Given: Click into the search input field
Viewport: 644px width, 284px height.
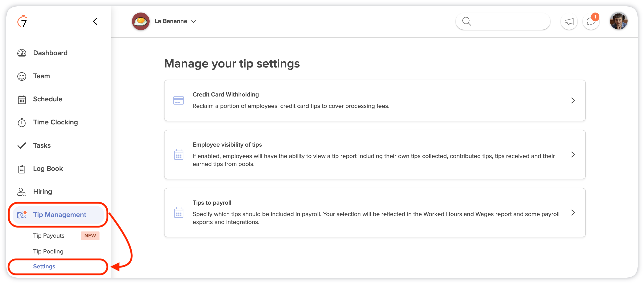Looking at the screenshot, I should coord(503,21).
